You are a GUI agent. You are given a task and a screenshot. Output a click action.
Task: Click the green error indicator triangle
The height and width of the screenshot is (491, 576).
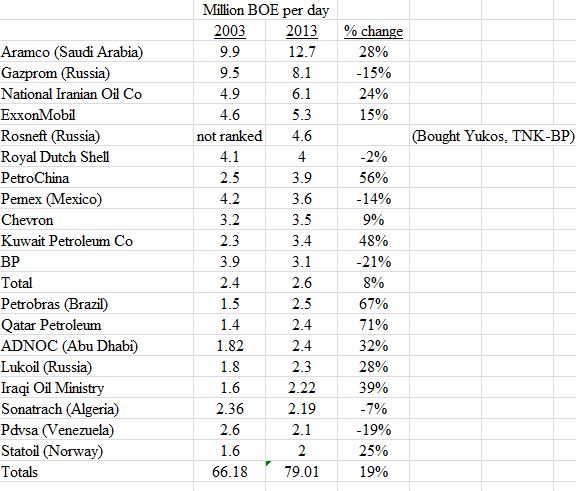268,463
